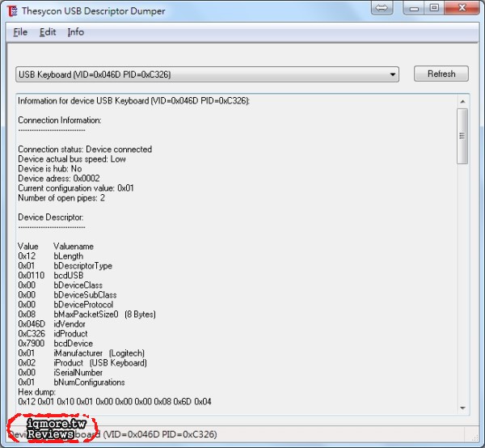Click the Refresh button
This screenshot has width=485, height=448.
tap(441, 74)
